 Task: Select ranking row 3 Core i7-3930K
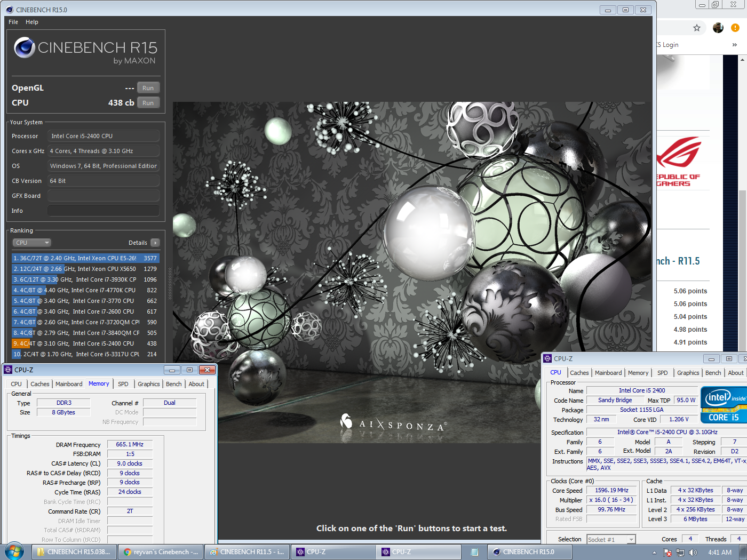click(85, 279)
